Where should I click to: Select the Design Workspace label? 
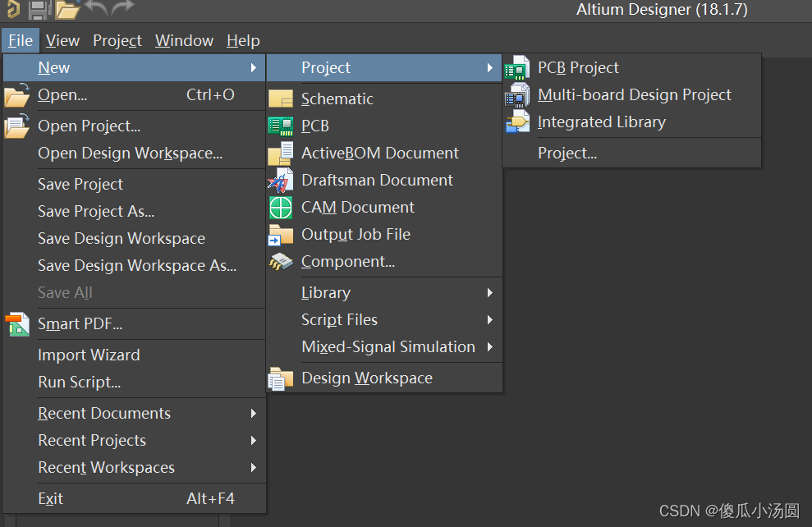coord(367,378)
